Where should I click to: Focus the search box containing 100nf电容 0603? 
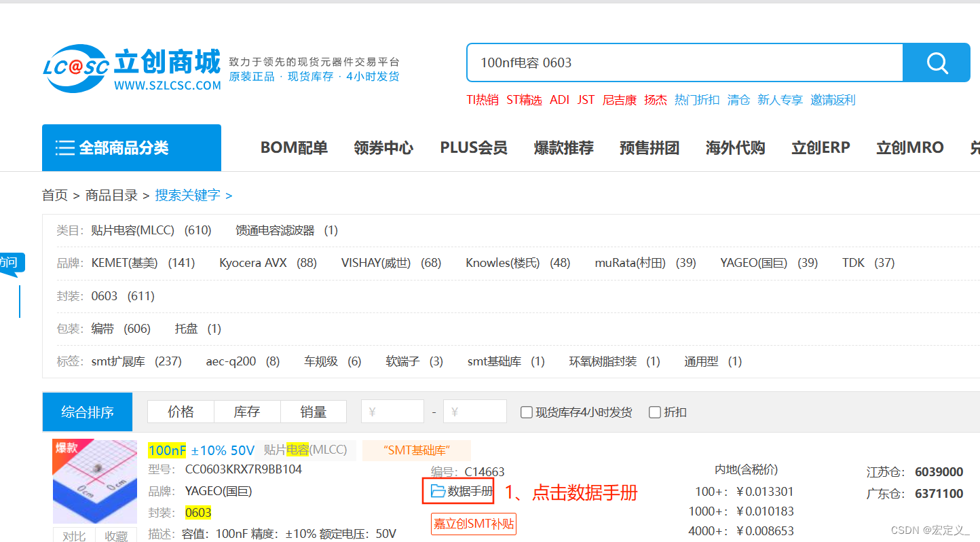(685, 62)
